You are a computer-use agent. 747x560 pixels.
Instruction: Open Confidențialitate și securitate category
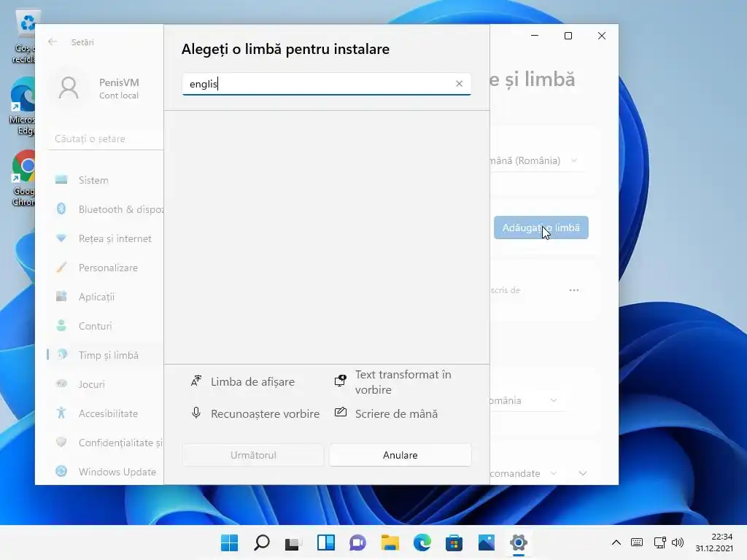106,443
